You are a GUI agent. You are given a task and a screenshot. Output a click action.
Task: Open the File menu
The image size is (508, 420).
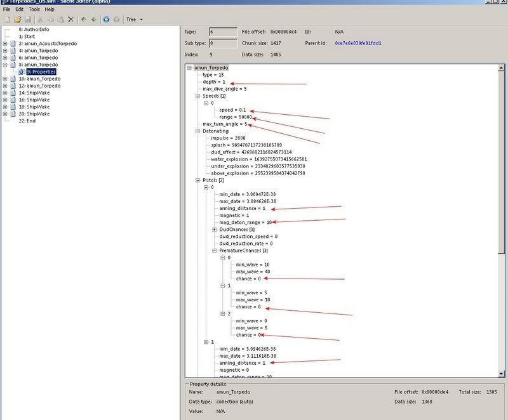[6, 10]
